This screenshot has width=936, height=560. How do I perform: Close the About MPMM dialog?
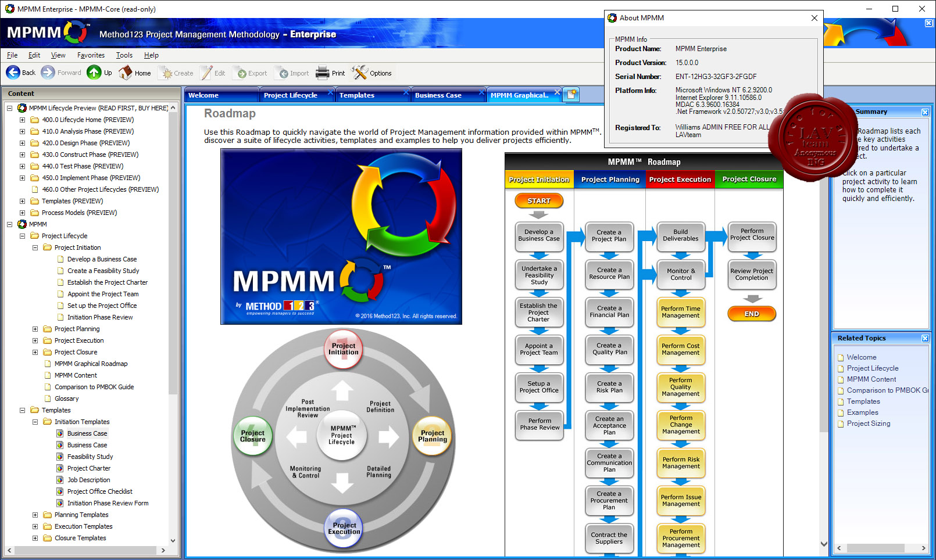click(814, 18)
